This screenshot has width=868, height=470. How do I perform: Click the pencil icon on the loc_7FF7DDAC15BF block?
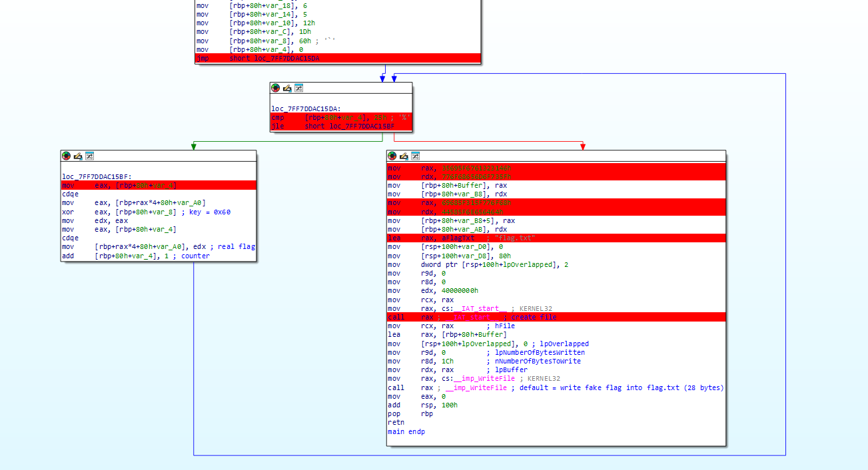(x=78, y=156)
